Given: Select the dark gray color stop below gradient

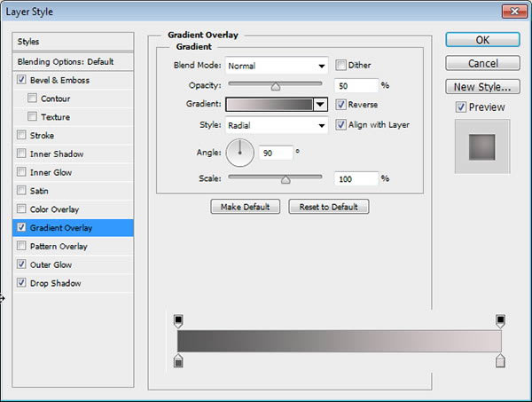Looking at the screenshot, I should tap(178, 360).
